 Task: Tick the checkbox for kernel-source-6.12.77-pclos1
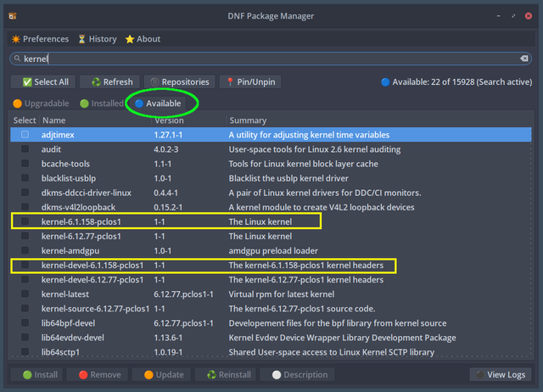point(25,308)
